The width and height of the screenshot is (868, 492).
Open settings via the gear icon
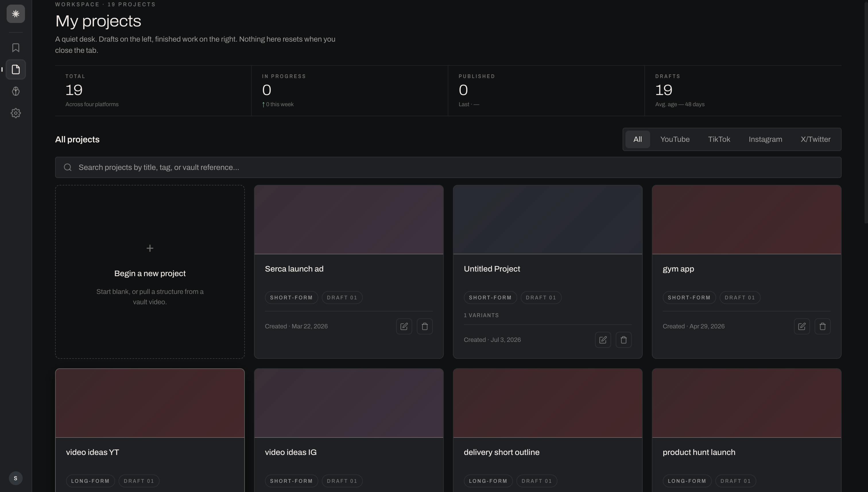click(15, 113)
